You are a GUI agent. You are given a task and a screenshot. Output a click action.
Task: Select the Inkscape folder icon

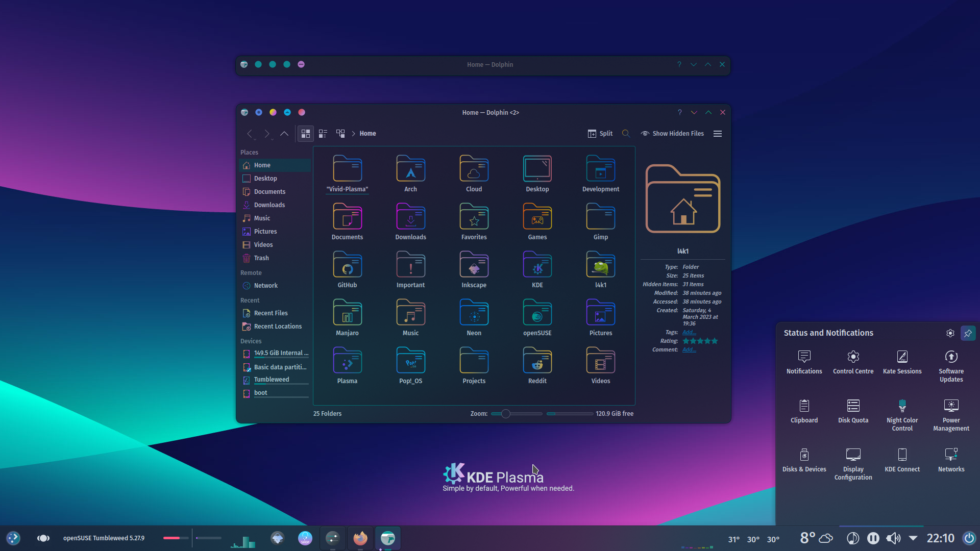[474, 264]
